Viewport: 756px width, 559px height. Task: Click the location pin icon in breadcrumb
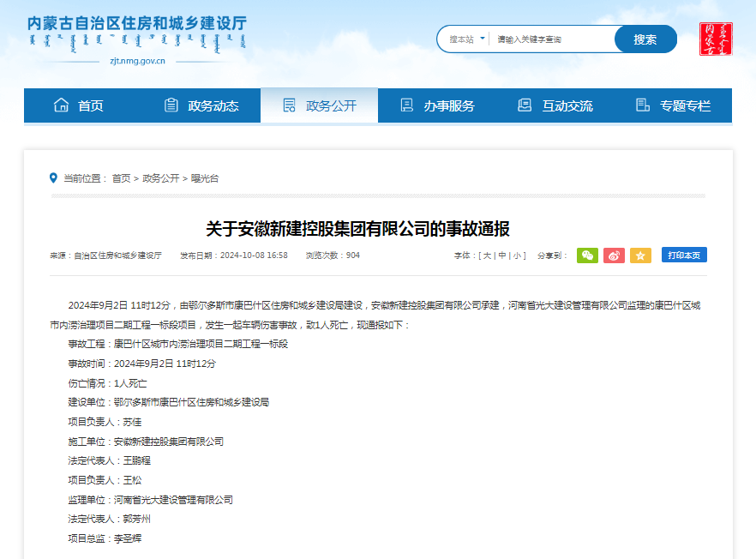click(x=53, y=178)
